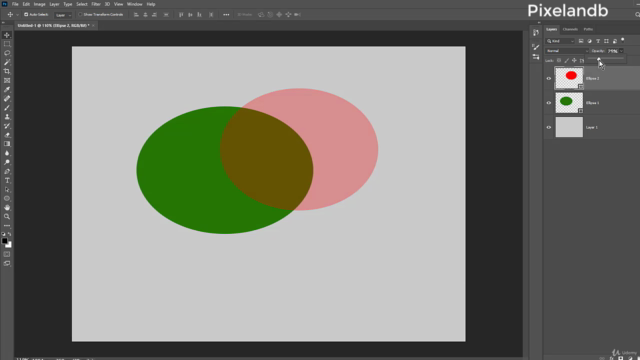Enable Show Transform Controls checkbox
This screenshot has height=360, width=640.
[80, 15]
